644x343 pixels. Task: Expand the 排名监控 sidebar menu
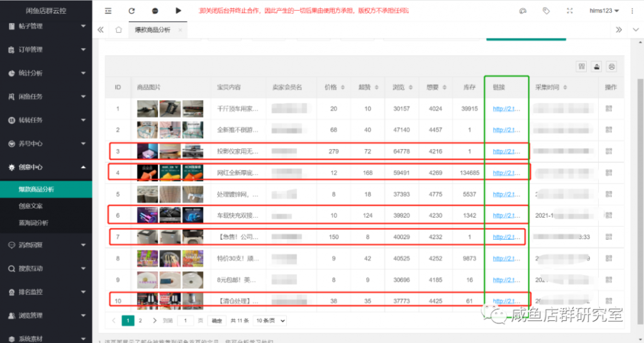pyautogui.click(x=46, y=292)
